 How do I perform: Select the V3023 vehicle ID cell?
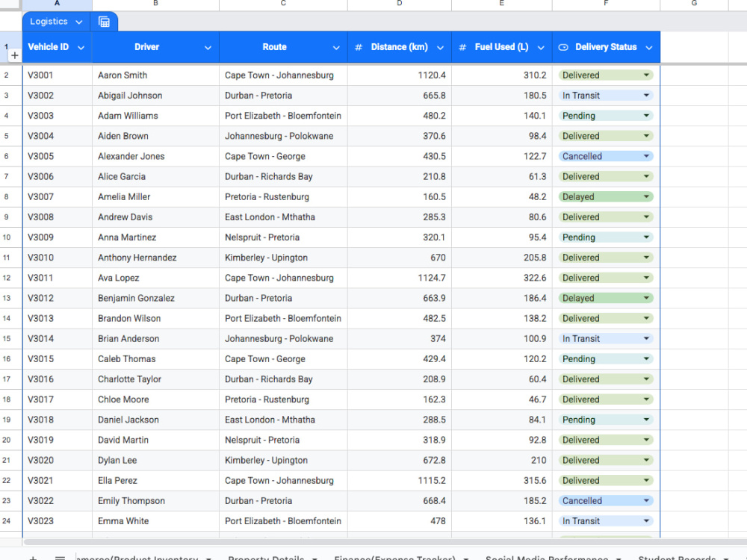coord(58,521)
